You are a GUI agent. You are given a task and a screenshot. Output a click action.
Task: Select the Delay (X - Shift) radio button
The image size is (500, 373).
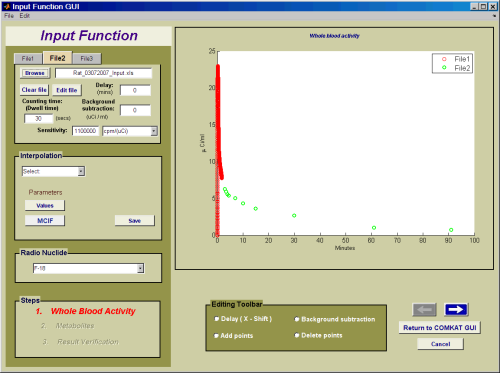point(216,319)
